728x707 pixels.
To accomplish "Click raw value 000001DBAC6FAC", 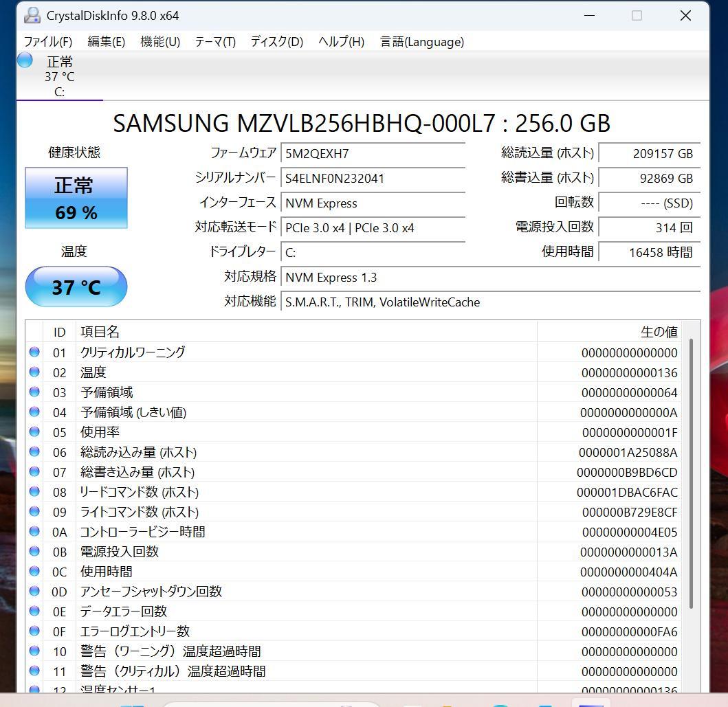I will (627, 493).
